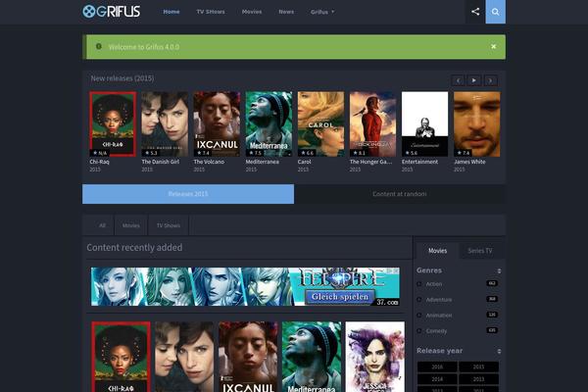Image resolution: width=588 pixels, height=392 pixels.
Task: Click The Danish Girl title link
Action: click(160, 162)
